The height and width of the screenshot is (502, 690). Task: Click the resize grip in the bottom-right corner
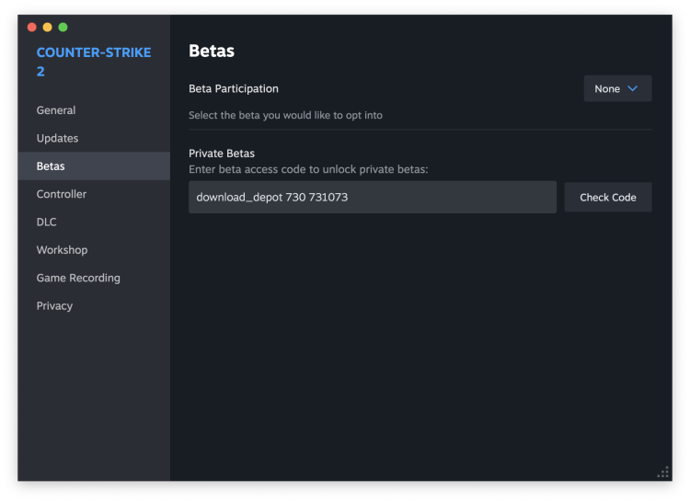point(662,472)
